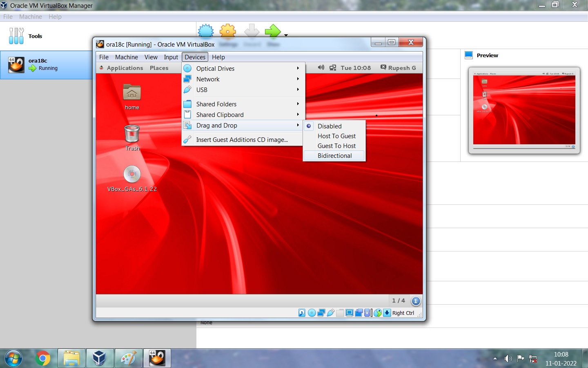Click the shared folders status bar icon
The image size is (588, 368).
(x=340, y=313)
